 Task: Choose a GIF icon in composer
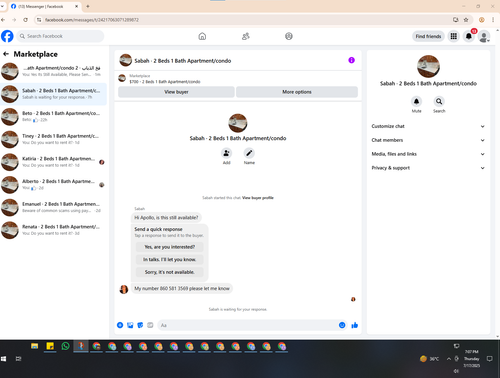click(x=150, y=325)
